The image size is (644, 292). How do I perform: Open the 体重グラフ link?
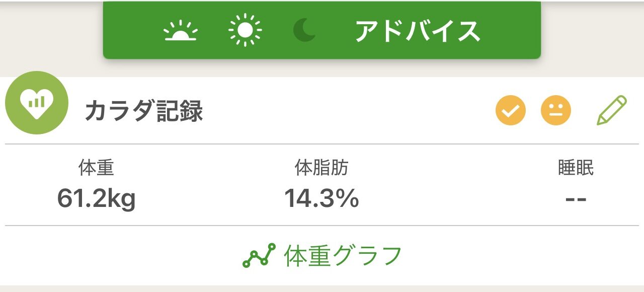click(343, 256)
